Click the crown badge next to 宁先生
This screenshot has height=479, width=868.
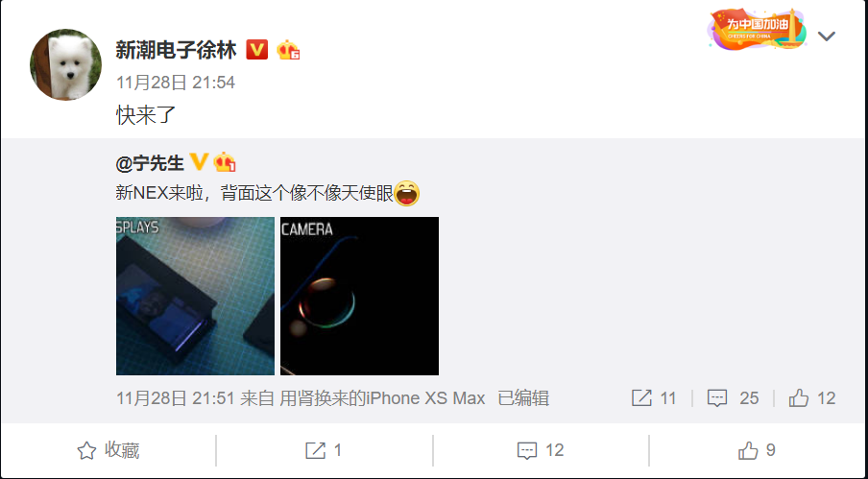click(x=225, y=162)
